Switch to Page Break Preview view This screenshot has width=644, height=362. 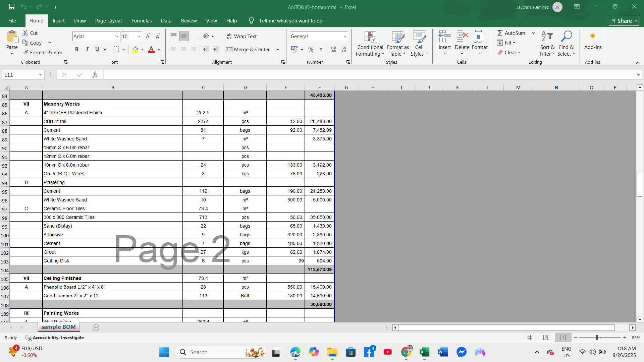[x=563, y=338]
